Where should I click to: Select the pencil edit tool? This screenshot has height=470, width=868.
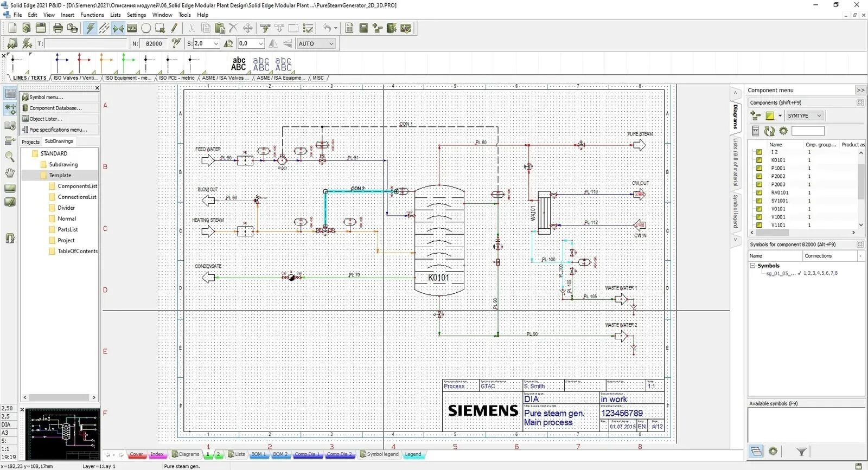pos(174,28)
